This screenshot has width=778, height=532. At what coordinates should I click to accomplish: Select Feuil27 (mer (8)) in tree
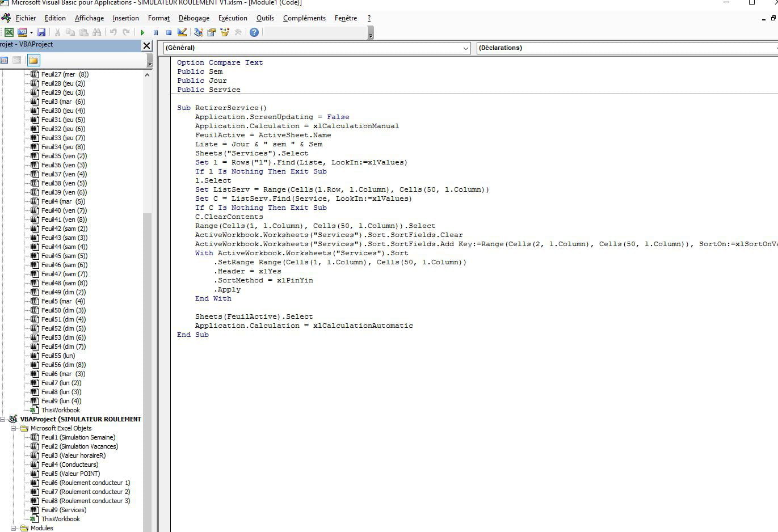click(x=65, y=74)
